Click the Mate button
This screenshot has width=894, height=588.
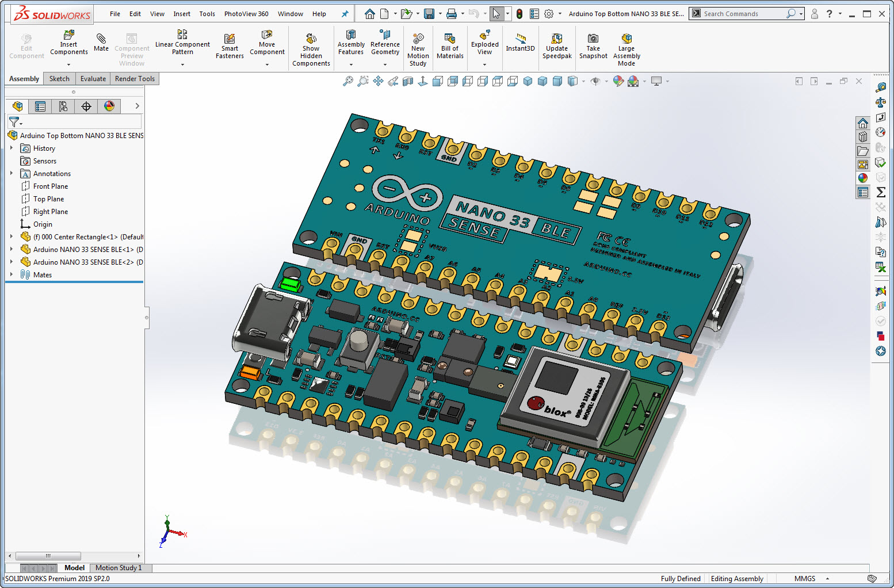pyautogui.click(x=101, y=43)
